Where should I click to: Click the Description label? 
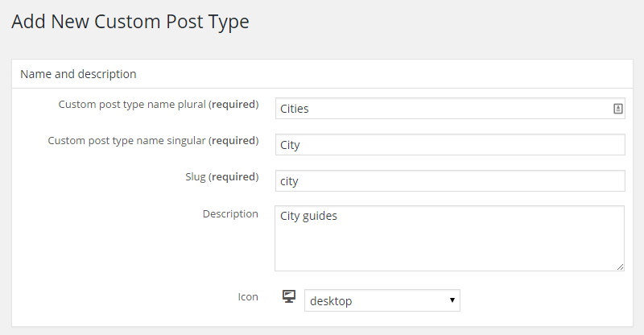[229, 214]
